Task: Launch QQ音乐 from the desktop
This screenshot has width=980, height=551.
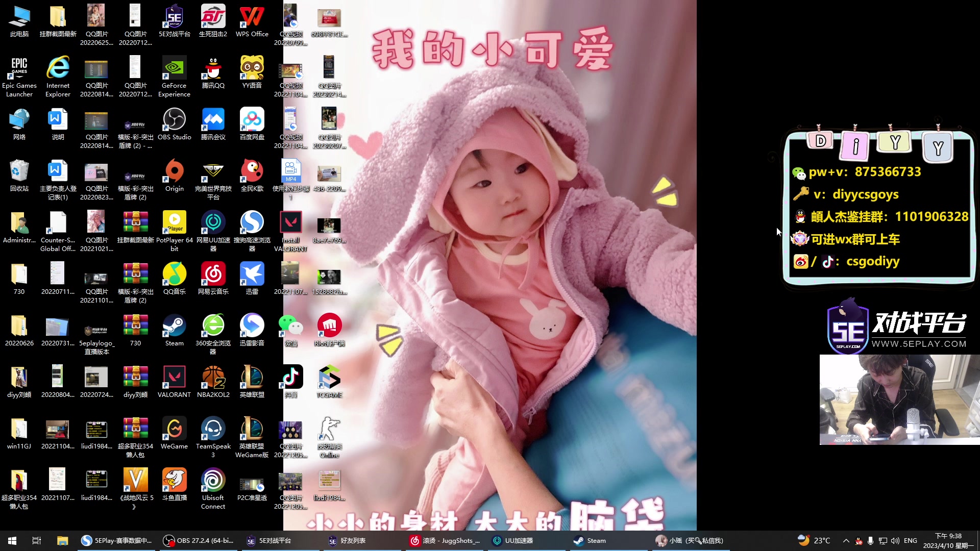Action: point(174,279)
